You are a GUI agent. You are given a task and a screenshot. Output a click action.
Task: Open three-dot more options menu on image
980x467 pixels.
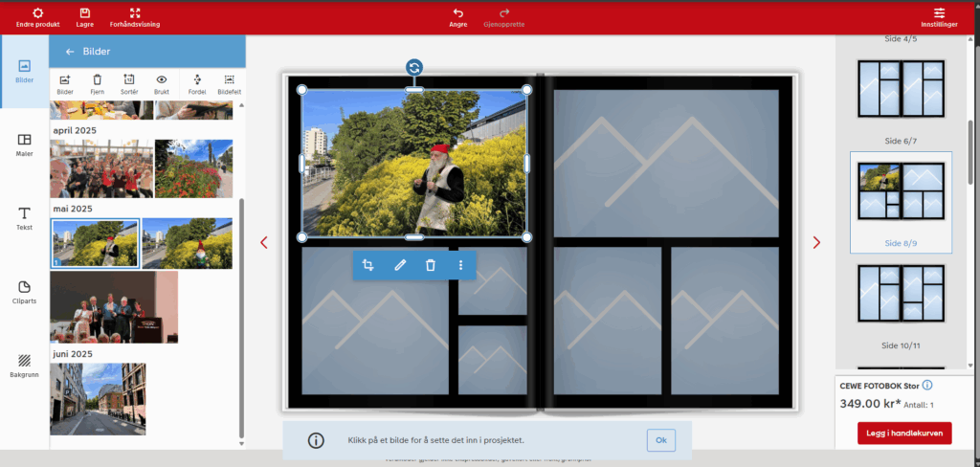click(460, 265)
